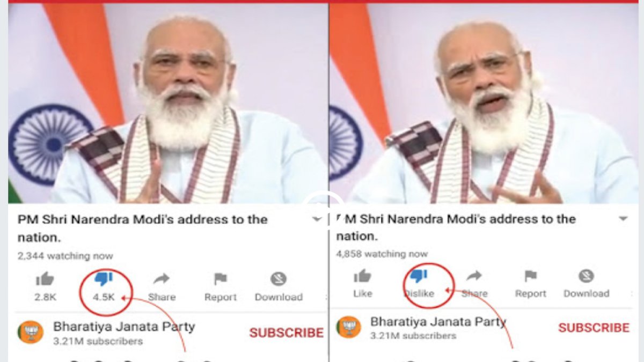Screen dimensions: 644x362
Task: Click the Download icon in right panel
Action: (x=586, y=276)
